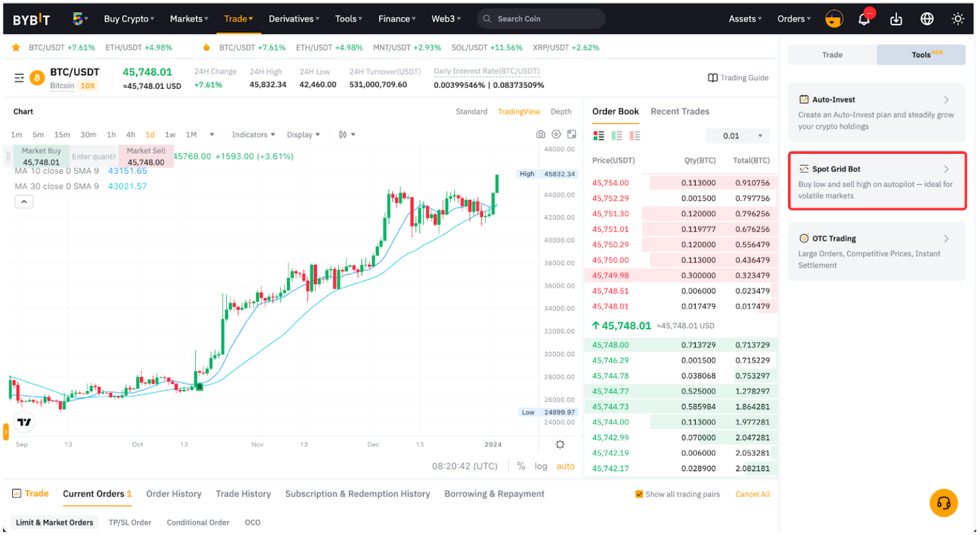Select the 4h chart timeframe

[130, 135]
